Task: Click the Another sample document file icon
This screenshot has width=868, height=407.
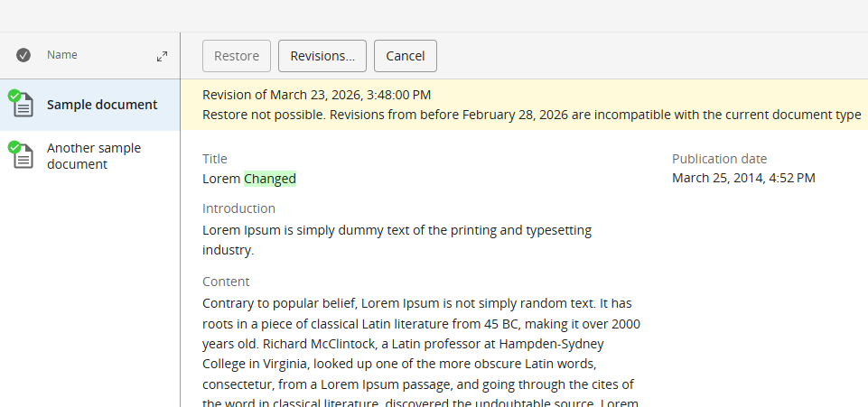Action: (24, 157)
